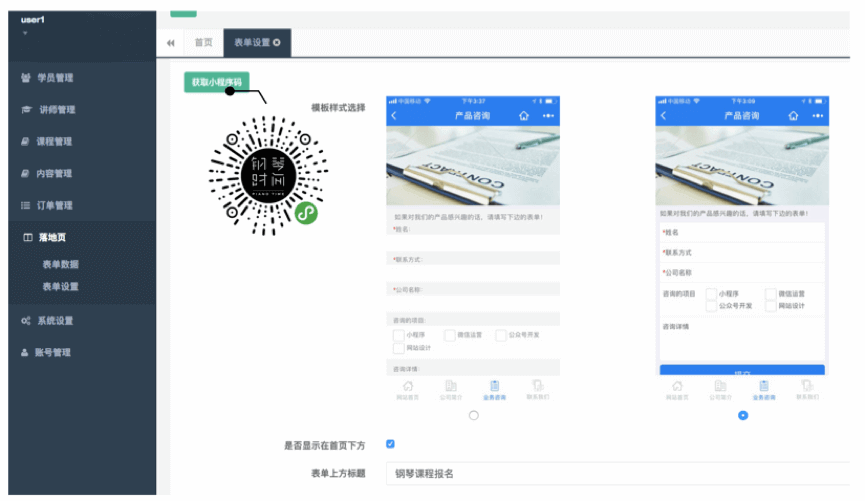This screenshot has height=501, width=865.
Task: Click the double-arrow tab scroll-left icon
Action: 170,43
